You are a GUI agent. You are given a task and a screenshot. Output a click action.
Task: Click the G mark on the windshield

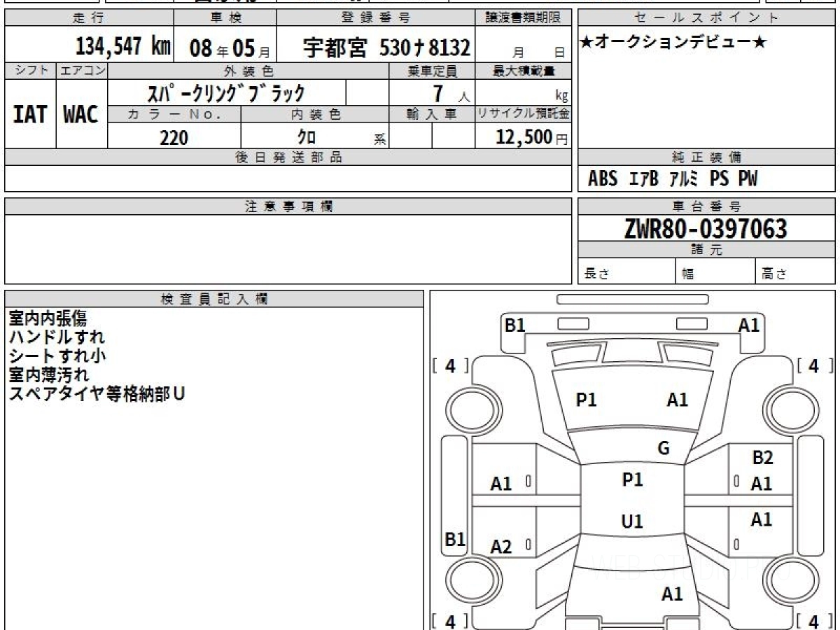pyautogui.click(x=664, y=449)
